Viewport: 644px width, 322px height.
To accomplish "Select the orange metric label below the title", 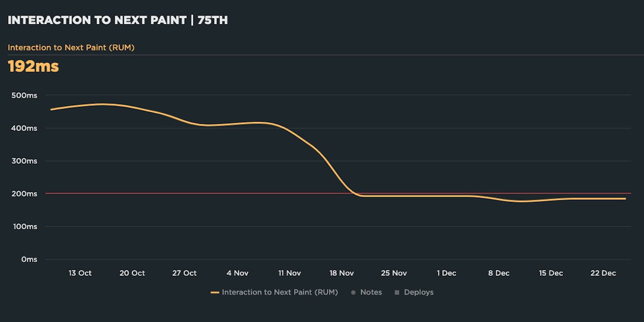I will tap(71, 47).
